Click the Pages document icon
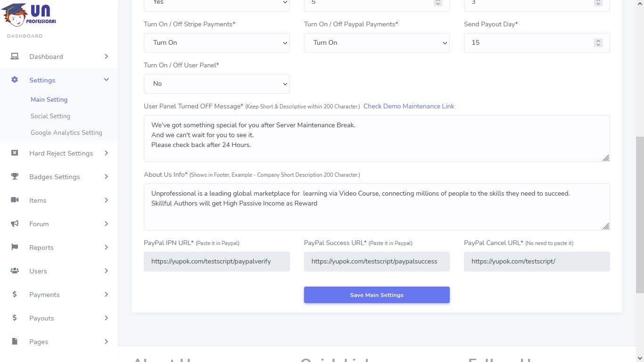The width and height of the screenshot is (644, 362). pos(15,342)
